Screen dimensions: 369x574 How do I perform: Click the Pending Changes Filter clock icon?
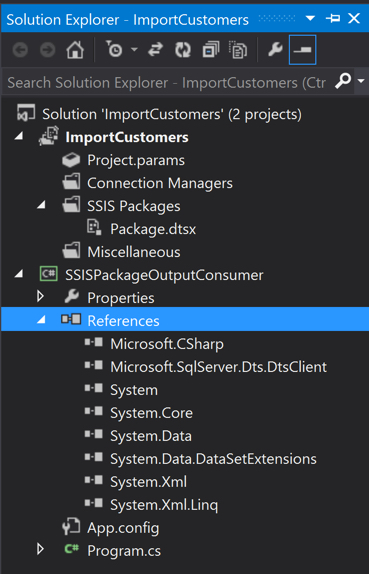click(x=114, y=49)
